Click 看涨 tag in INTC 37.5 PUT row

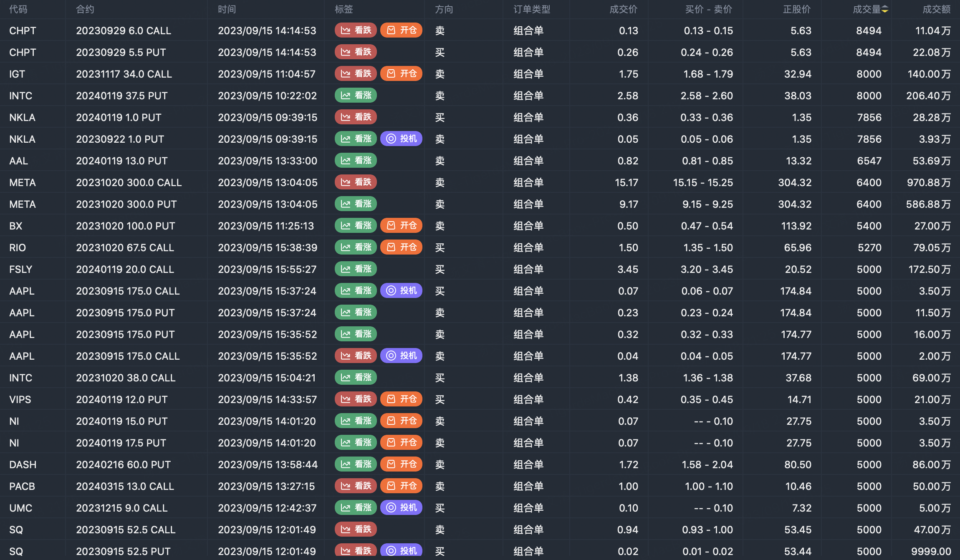pyautogui.click(x=356, y=96)
